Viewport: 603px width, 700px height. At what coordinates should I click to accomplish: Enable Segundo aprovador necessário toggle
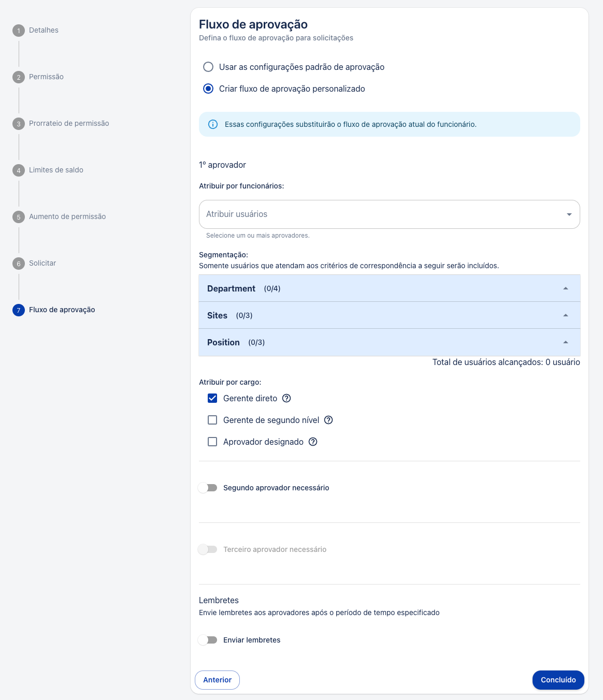click(208, 488)
